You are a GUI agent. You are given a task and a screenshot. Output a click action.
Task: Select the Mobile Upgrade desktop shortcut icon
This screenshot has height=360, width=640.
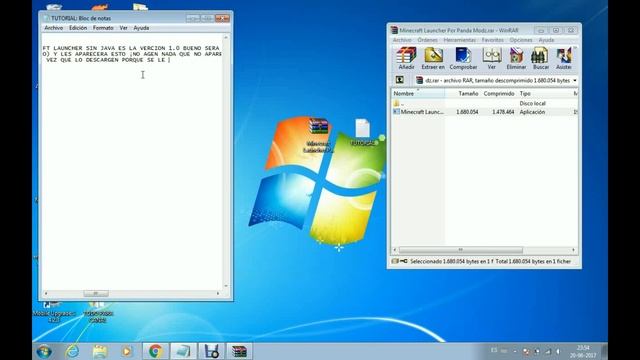[53, 312]
